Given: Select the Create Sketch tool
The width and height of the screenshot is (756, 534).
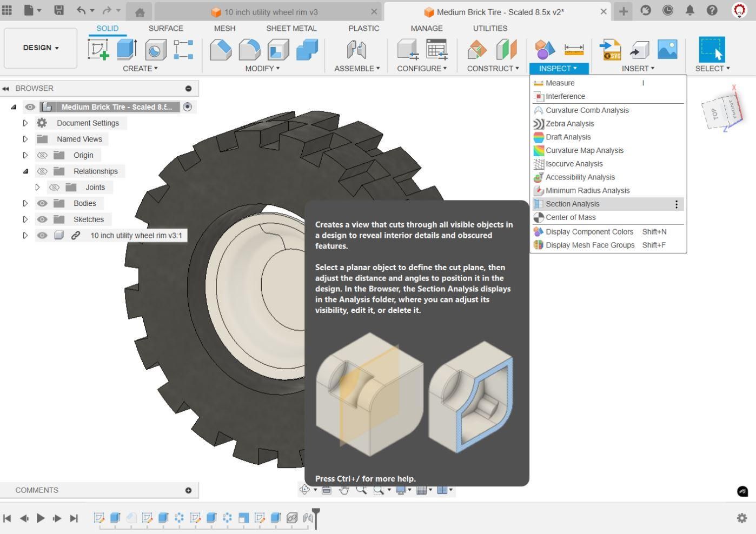Looking at the screenshot, I should tap(98, 50).
